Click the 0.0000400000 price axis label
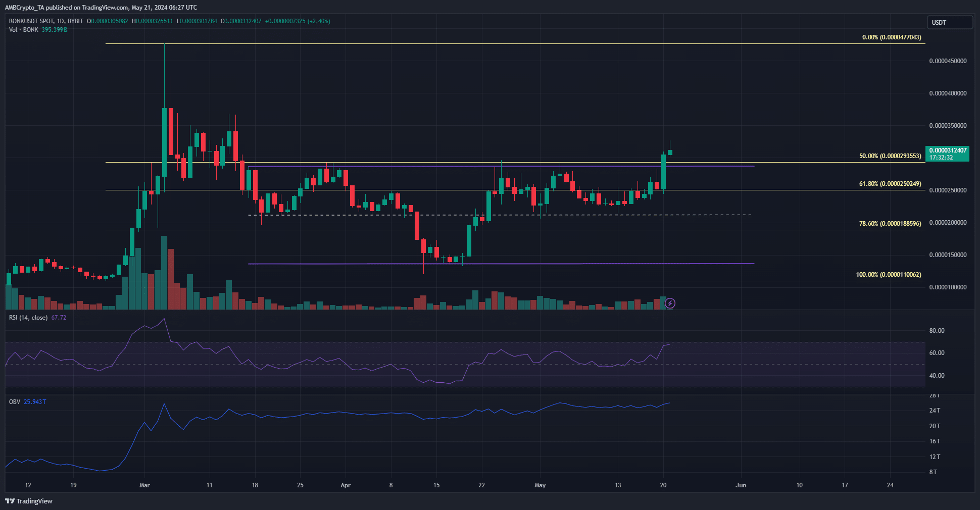This screenshot has width=980, height=510. pyautogui.click(x=948, y=93)
